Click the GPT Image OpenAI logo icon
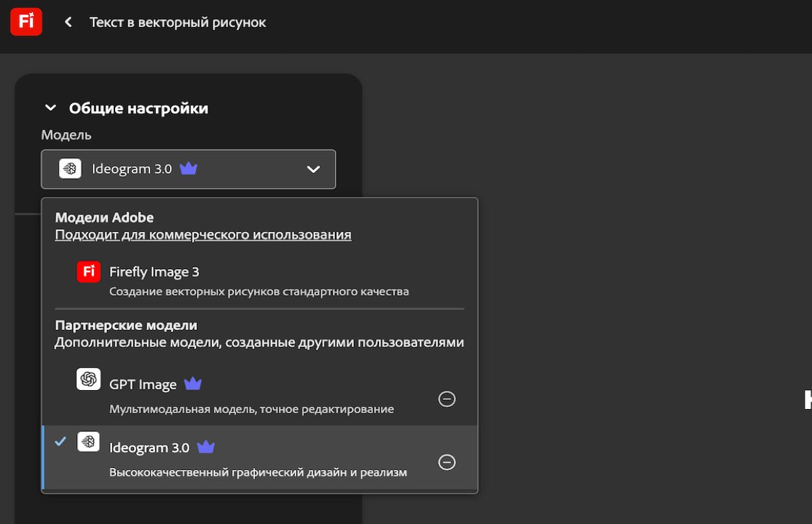The height and width of the screenshot is (524, 812). [x=89, y=379]
